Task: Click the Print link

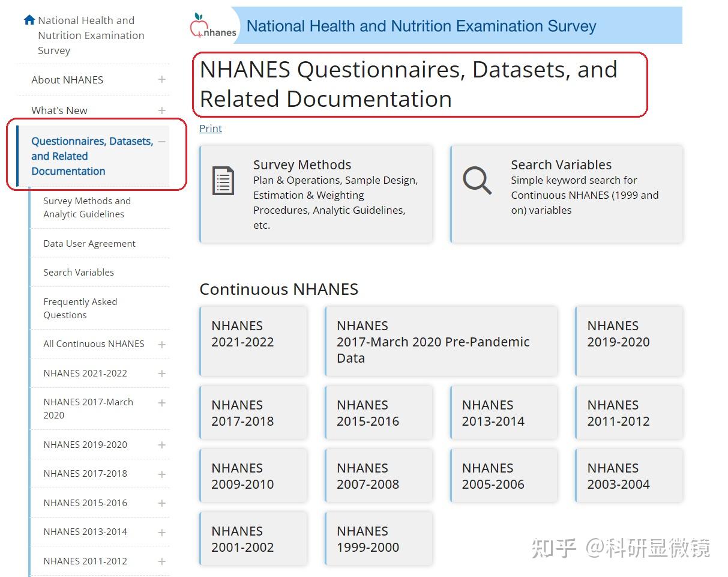Action: 210,128
